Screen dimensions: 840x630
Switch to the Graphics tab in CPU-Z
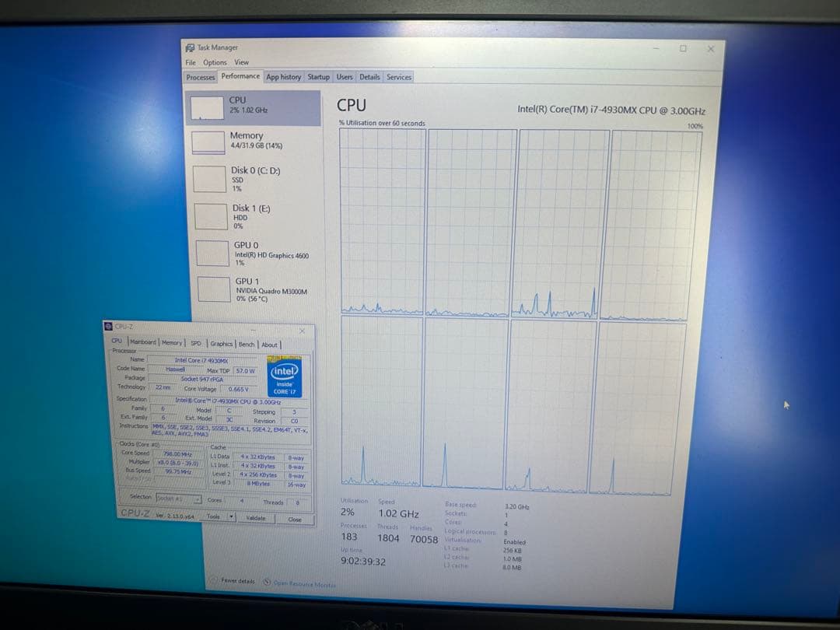coord(223,345)
